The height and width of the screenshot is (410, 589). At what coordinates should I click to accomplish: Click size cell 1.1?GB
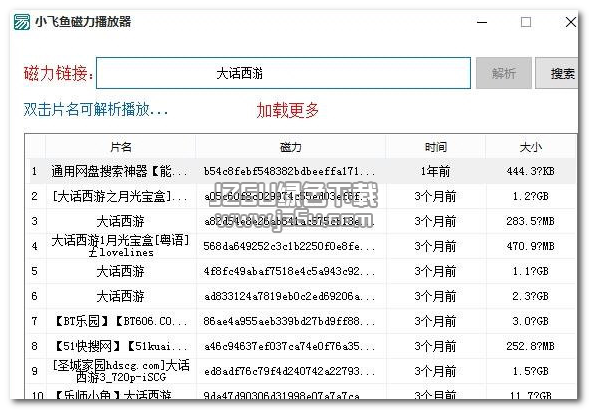530,271
